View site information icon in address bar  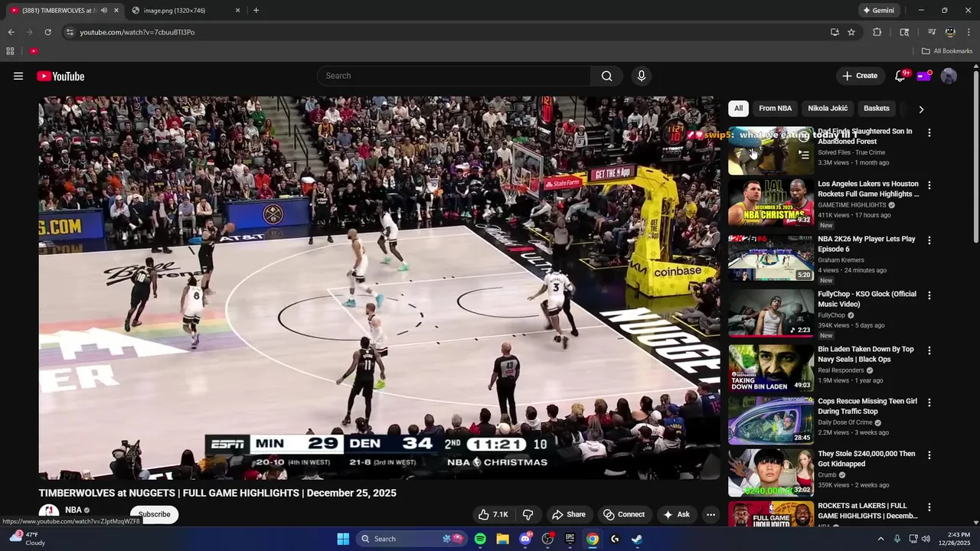click(70, 32)
